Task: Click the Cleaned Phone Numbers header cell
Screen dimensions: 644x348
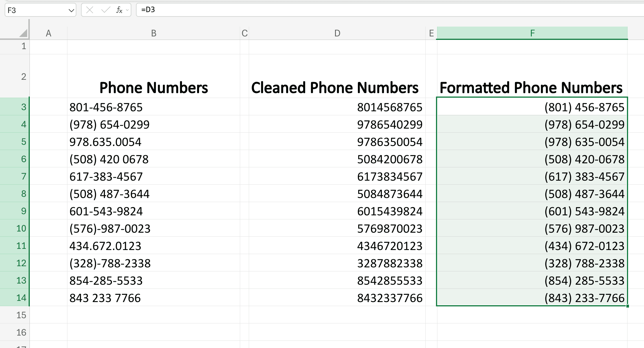Action: click(335, 87)
